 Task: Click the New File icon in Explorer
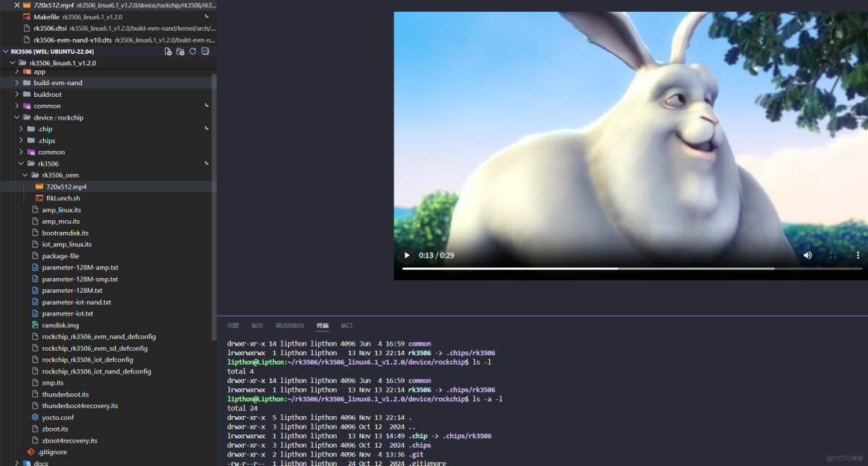tap(168, 51)
